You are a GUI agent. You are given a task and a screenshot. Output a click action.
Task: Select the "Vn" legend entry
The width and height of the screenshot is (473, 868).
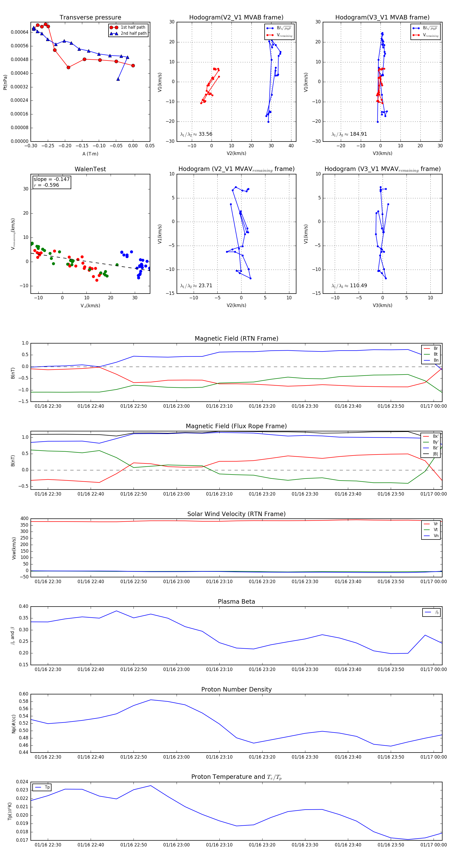click(431, 536)
